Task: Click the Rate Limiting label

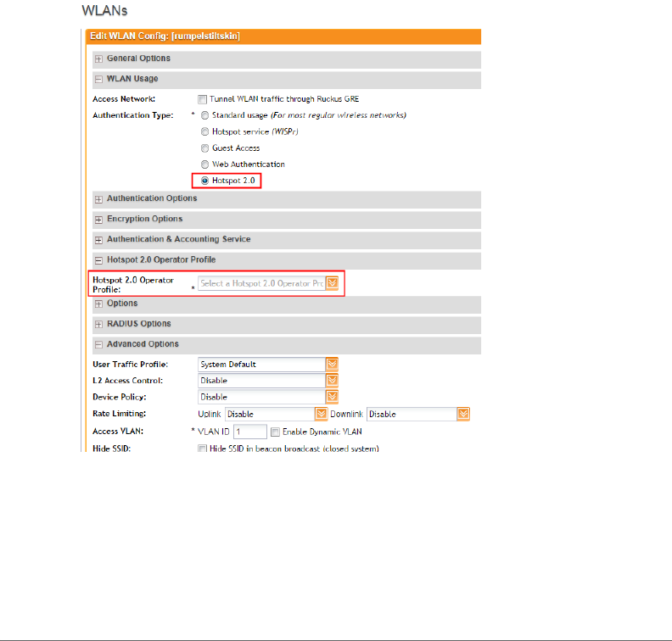Action: point(119,414)
